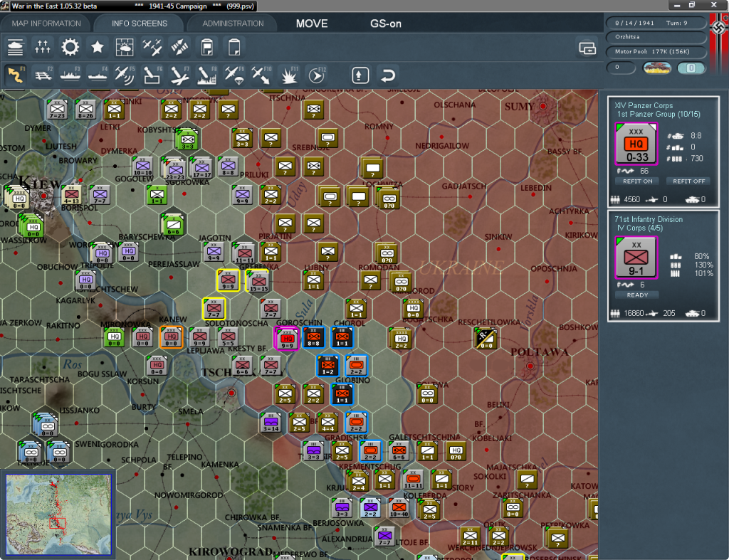Click the star victory screen icon
Viewport: 729px width, 560px height.
(98, 47)
